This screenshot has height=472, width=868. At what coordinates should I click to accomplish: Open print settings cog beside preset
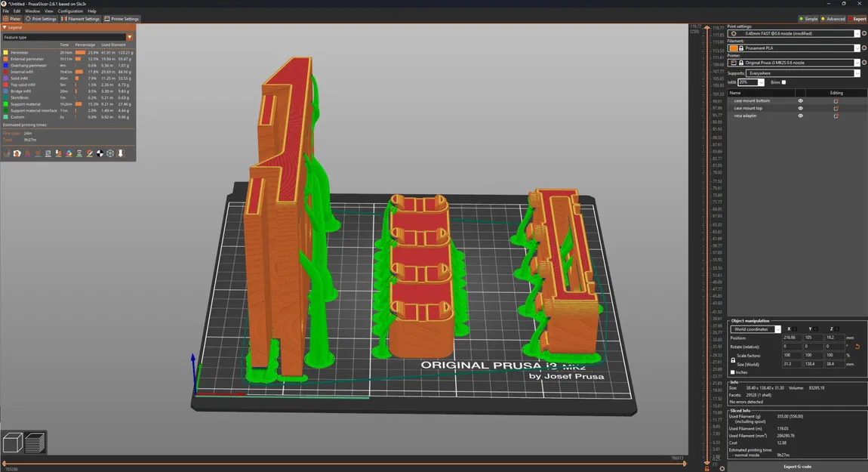(x=864, y=34)
